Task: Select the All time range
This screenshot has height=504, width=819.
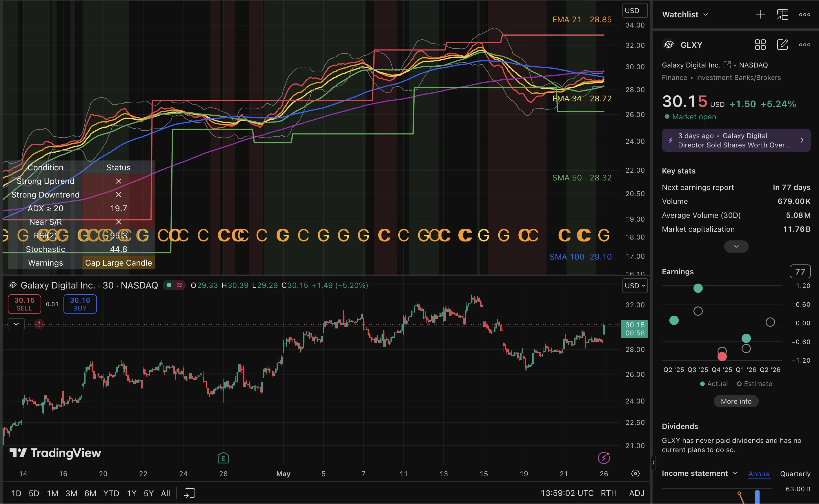Action: click(166, 493)
